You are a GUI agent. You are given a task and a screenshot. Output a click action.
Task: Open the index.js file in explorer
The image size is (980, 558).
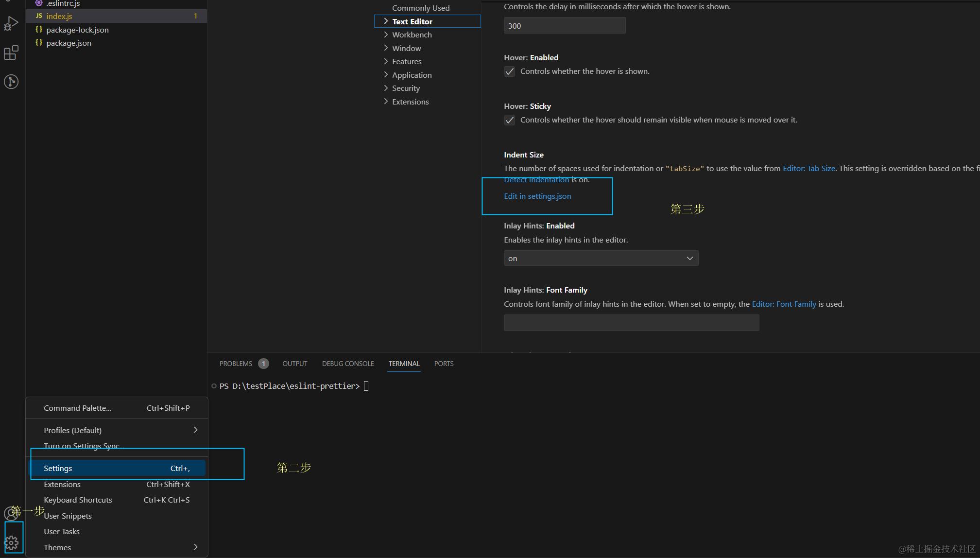59,16
